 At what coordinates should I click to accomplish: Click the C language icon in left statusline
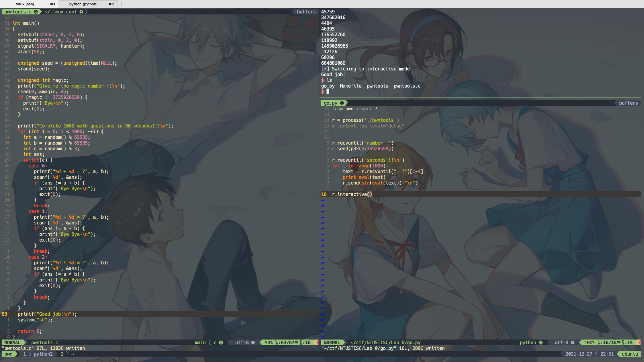tap(221, 343)
